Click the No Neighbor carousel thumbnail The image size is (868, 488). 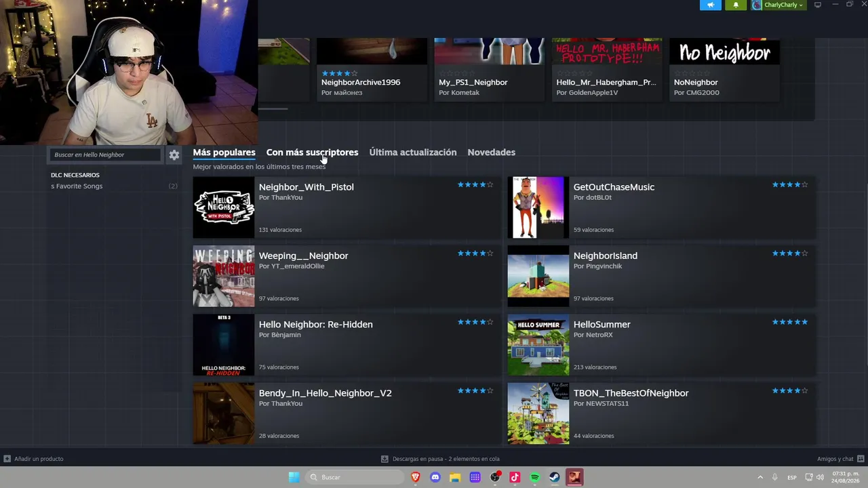point(725,52)
